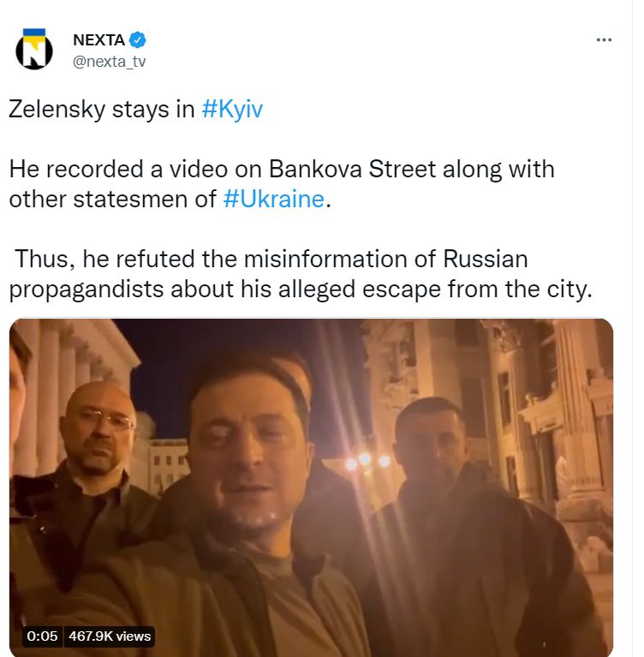
Task: Follow the #Ukraine hashtag
Action: (273, 199)
